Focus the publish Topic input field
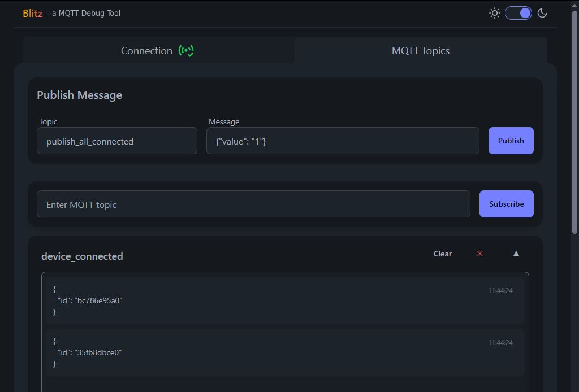The width and height of the screenshot is (579, 392). tap(117, 141)
